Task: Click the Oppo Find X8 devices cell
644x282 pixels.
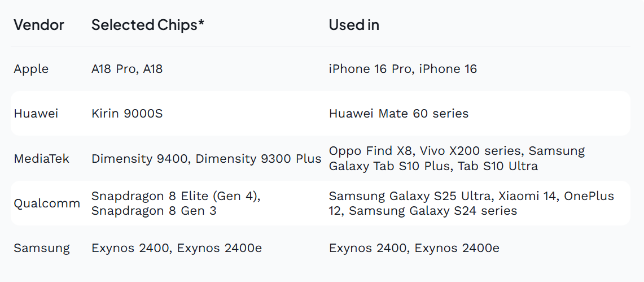Action: point(457,159)
